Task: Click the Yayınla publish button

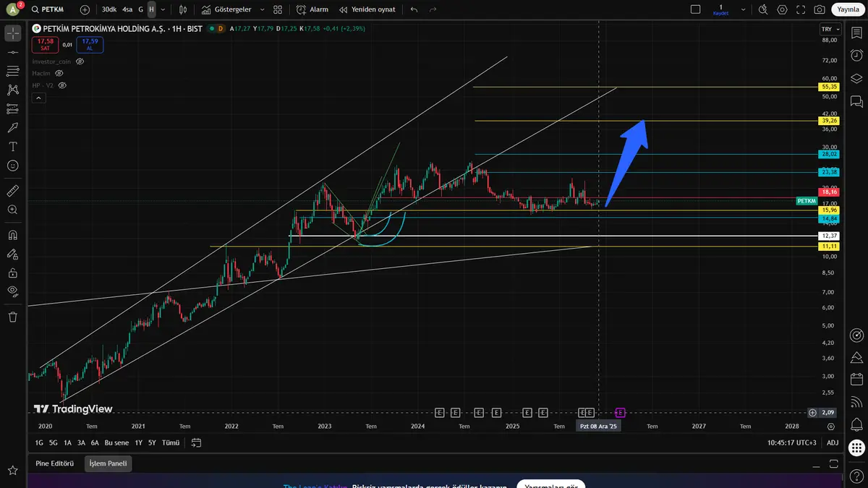Action: [848, 9]
